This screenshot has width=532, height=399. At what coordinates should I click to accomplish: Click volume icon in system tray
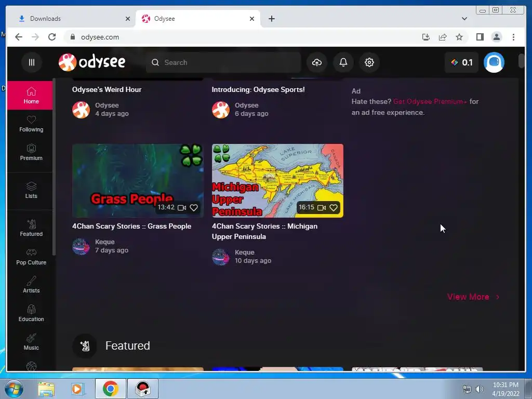479,389
